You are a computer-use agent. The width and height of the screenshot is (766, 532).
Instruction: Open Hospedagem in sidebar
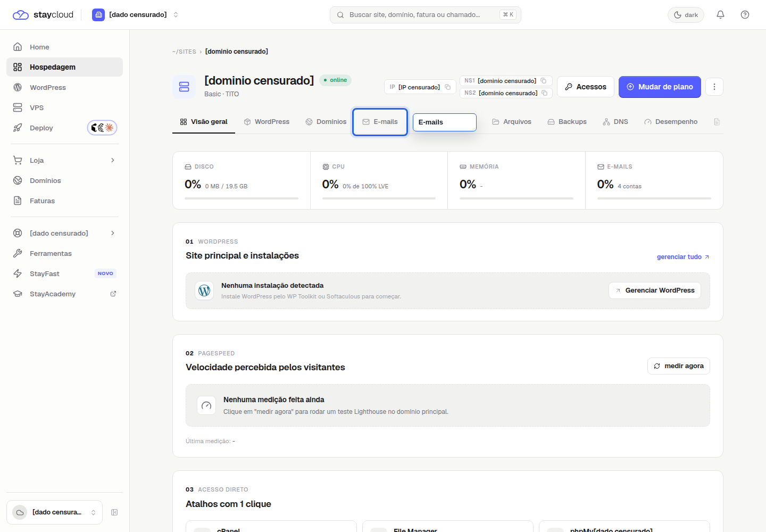(x=64, y=67)
